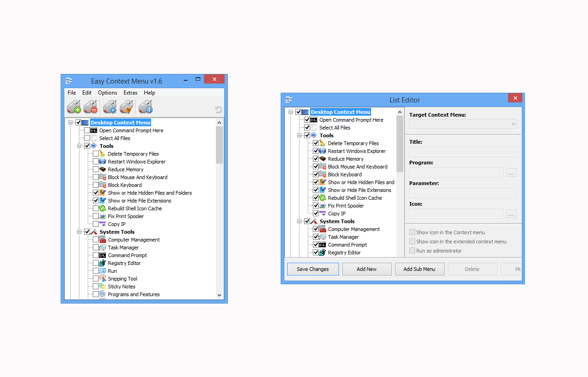Click the Delete Temporary Files broom icon in Easy Context Menu
This screenshot has height=377, width=588.
pyautogui.click(x=102, y=154)
